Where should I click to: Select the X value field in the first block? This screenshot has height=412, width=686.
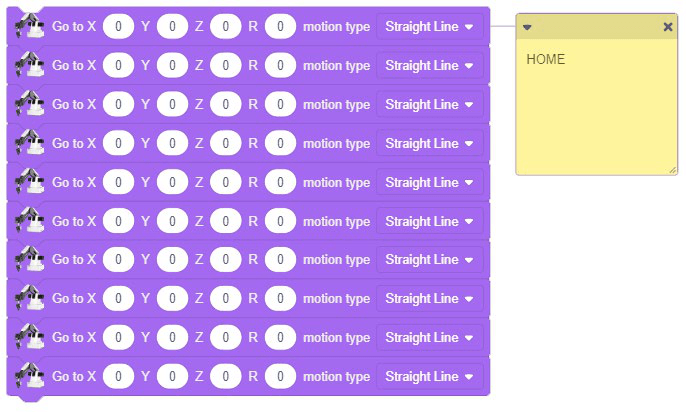[118, 27]
